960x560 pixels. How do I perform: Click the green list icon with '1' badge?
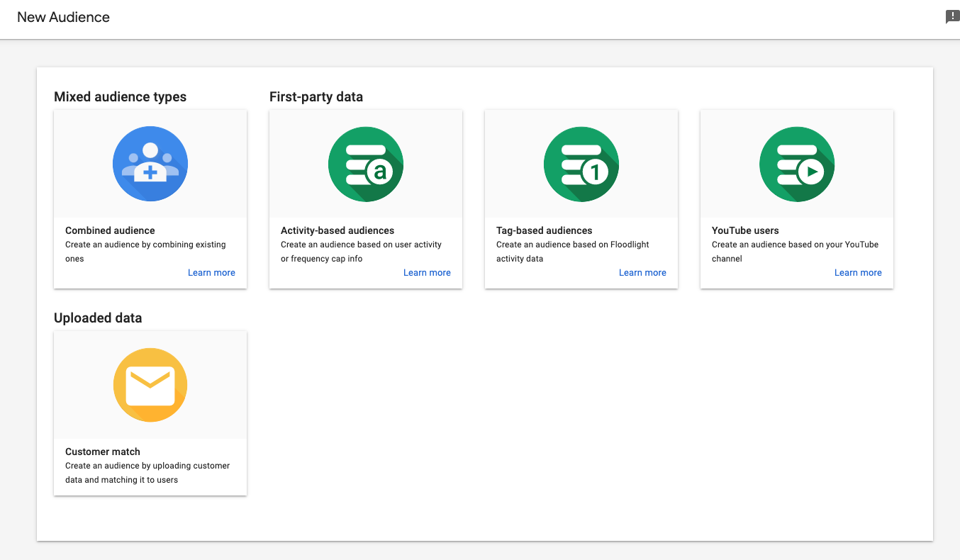(x=581, y=163)
